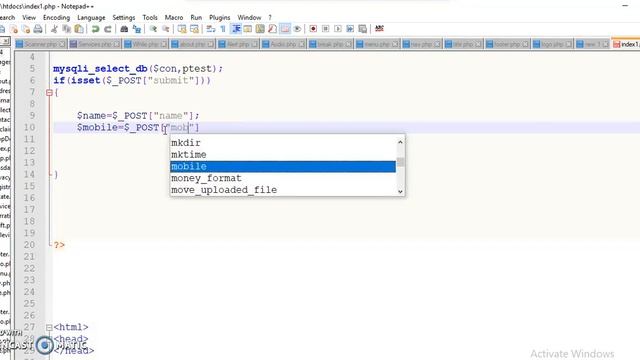Open the Language menu
The width and height of the screenshot is (640, 360).
[x=91, y=18]
